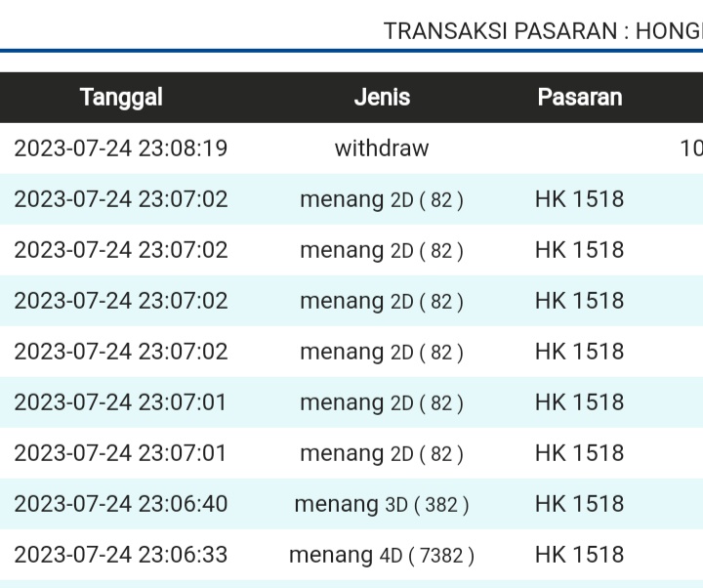703x588 pixels.
Task: Click HK 1518 in the row below withdraw
Action: click(579, 199)
